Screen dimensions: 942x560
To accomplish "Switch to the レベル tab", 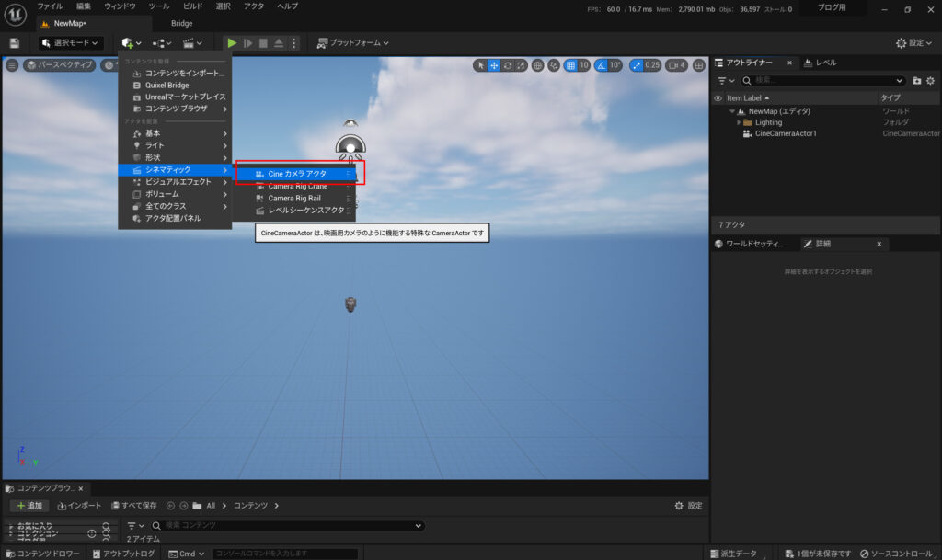I will pos(821,63).
